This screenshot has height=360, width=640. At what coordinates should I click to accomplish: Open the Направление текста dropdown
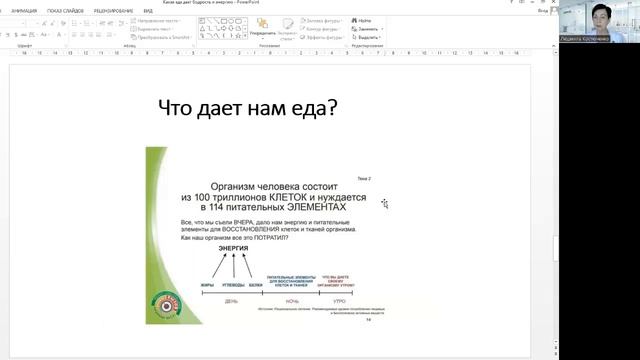click(156, 20)
